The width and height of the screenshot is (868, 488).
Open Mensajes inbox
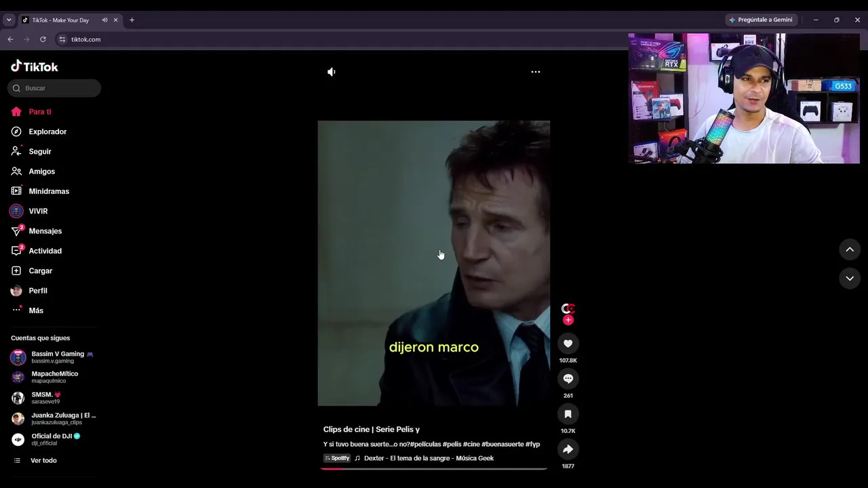coord(37,231)
